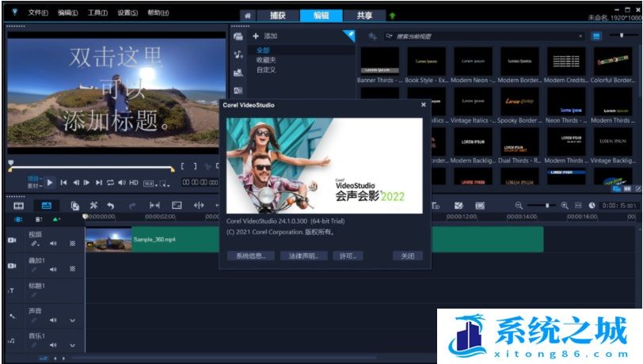Click 关闭 to close the About dialog
Viewport: 643px width, 364px height.
407,256
